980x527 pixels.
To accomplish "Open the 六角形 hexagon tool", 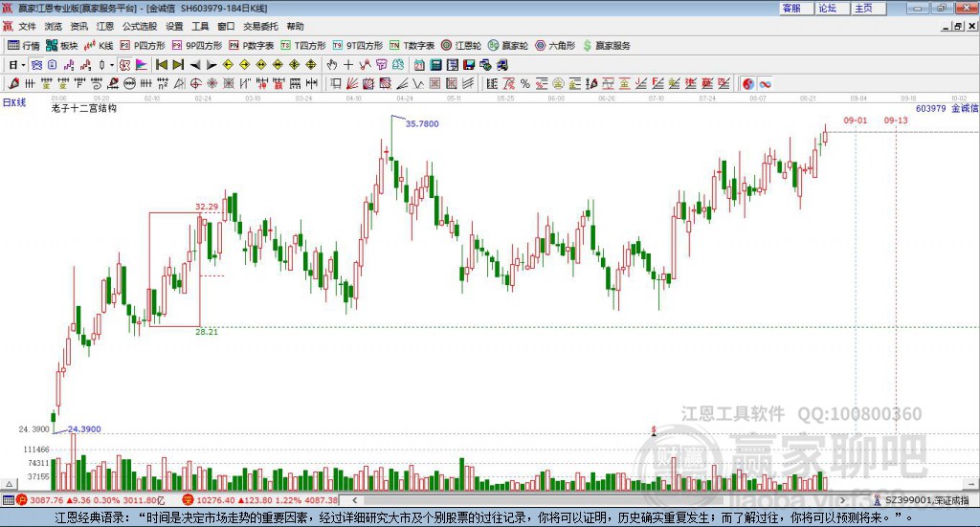I will coord(555,45).
